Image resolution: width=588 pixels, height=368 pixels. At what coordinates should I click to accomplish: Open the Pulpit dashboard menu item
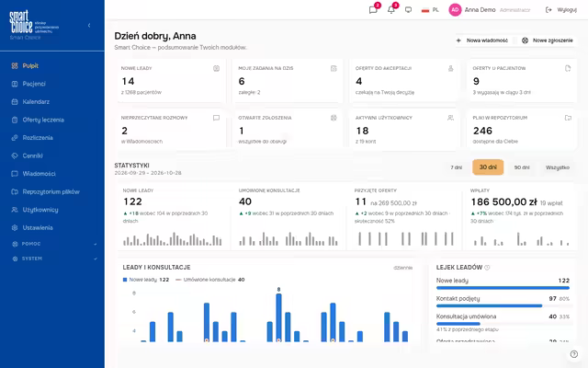point(52,65)
